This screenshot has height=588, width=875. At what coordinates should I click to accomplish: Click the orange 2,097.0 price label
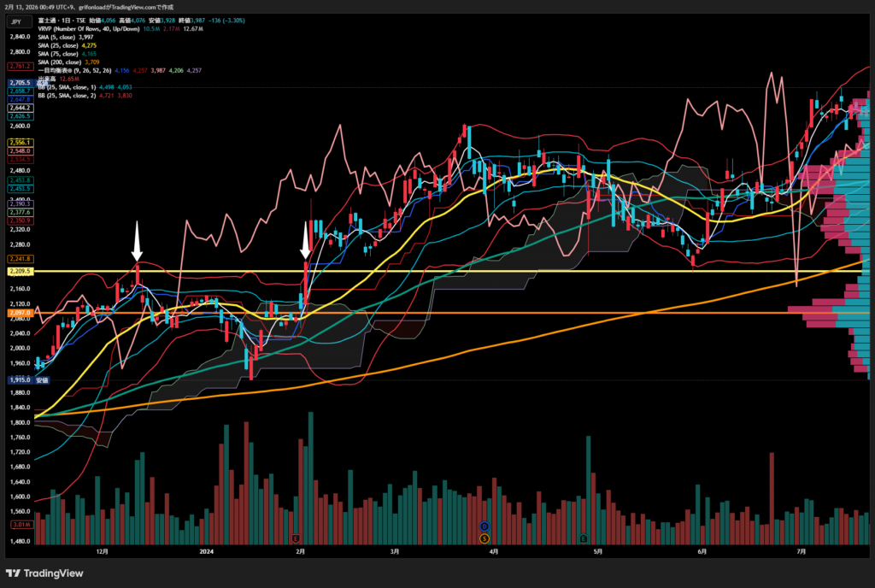tap(19, 314)
